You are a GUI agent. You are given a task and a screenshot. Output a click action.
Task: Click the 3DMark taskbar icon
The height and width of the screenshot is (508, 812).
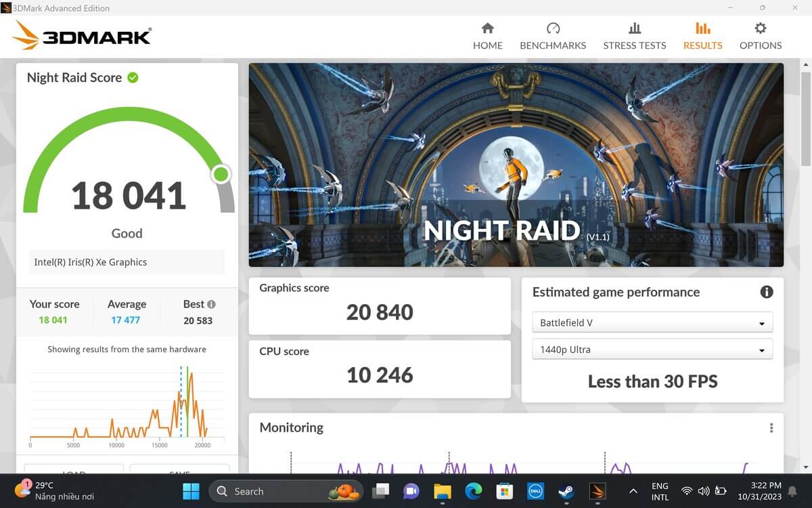(x=597, y=491)
